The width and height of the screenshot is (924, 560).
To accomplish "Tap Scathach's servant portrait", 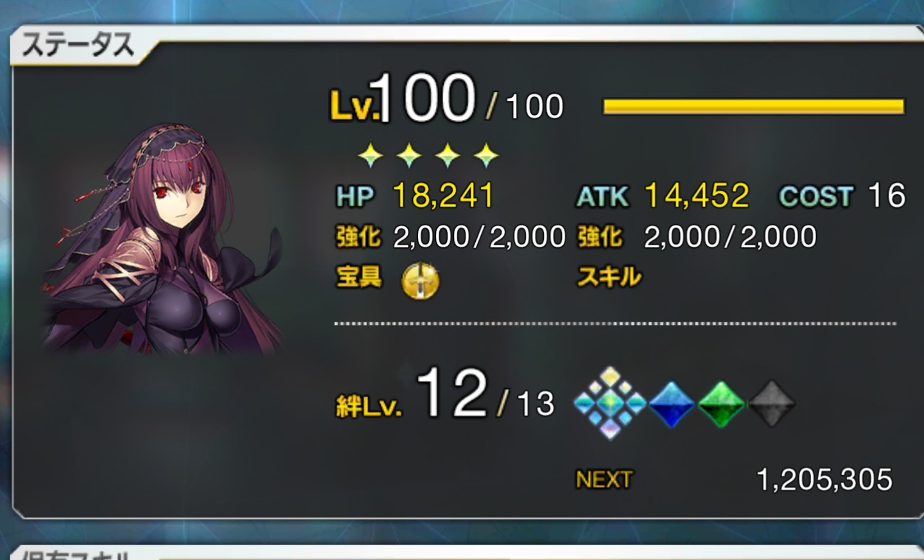I will (x=163, y=239).
